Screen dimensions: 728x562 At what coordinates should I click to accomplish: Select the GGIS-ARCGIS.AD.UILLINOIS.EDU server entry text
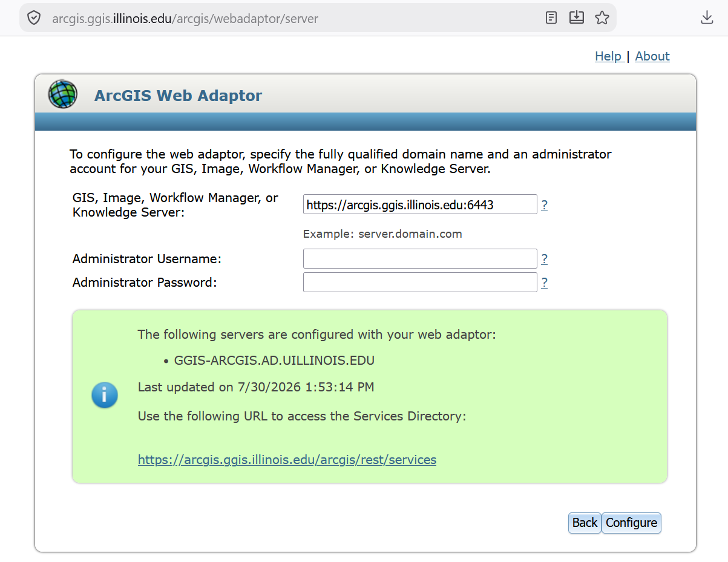(x=274, y=361)
